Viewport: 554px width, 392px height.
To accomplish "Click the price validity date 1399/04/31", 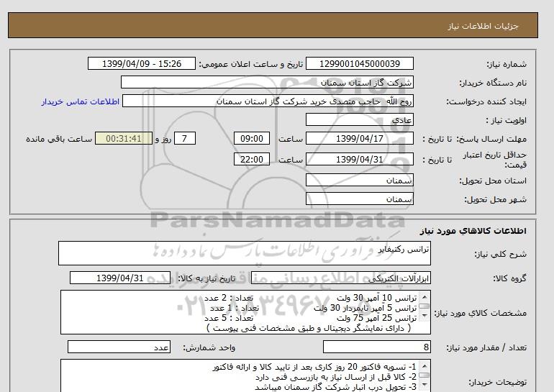I will point(359,159).
